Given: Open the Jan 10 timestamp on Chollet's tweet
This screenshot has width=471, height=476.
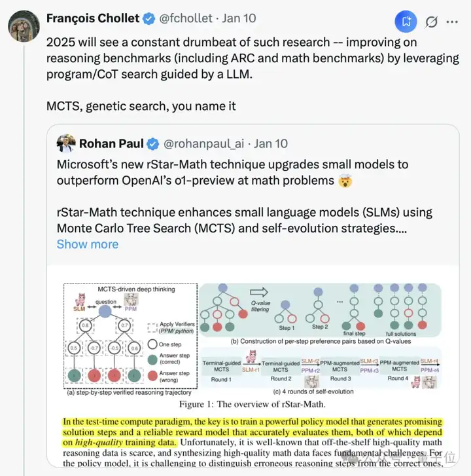Looking at the screenshot, I should tap(239, 18).
